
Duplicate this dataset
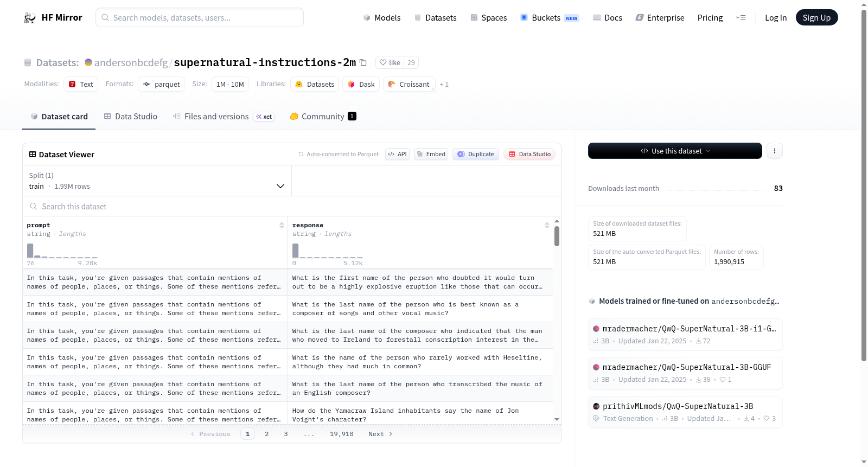[476, 154]
